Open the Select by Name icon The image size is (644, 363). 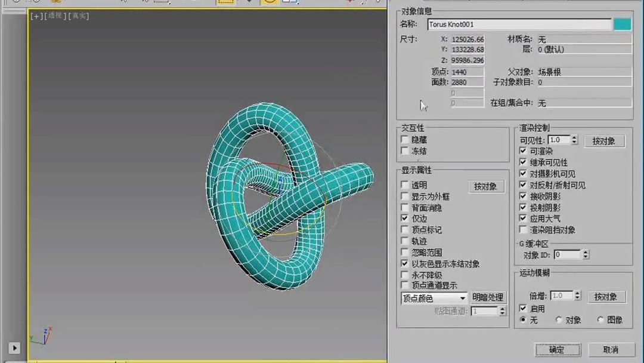pos(146,3)
